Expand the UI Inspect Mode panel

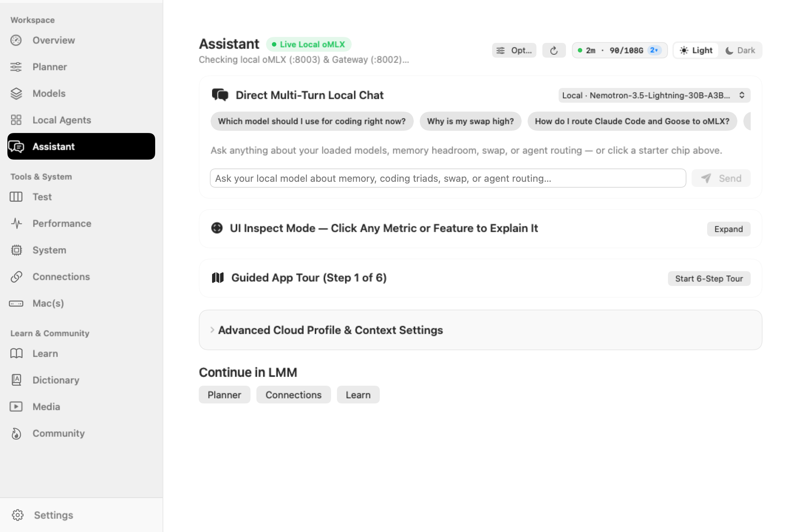click(x=729, y=229)
